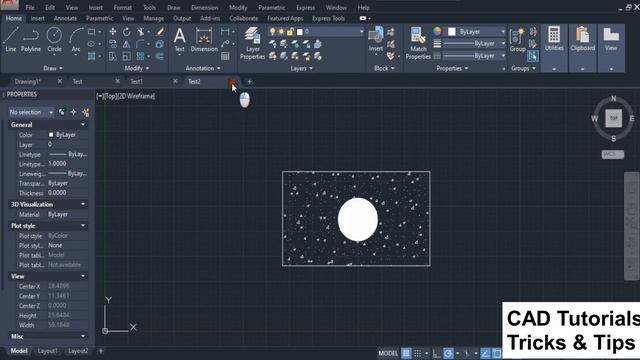Switch to the Layout1 tab

48,351
